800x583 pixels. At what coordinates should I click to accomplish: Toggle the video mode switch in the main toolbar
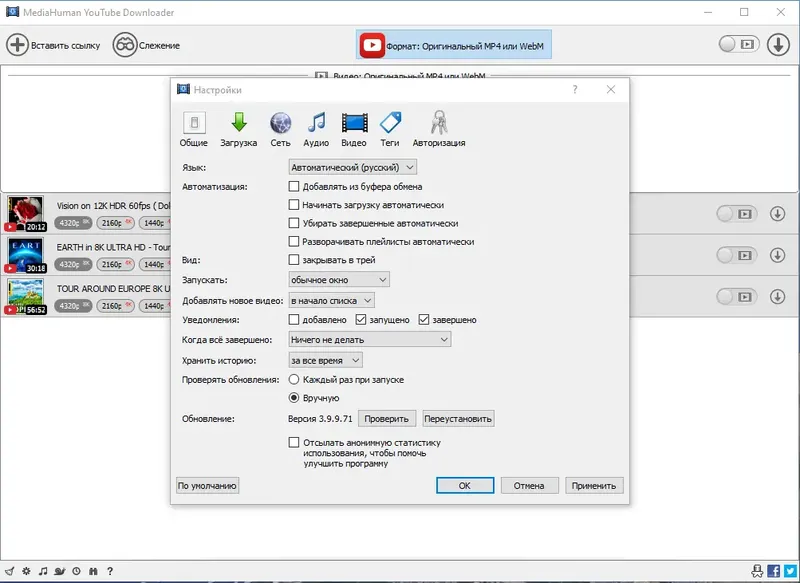click(739, 44)
